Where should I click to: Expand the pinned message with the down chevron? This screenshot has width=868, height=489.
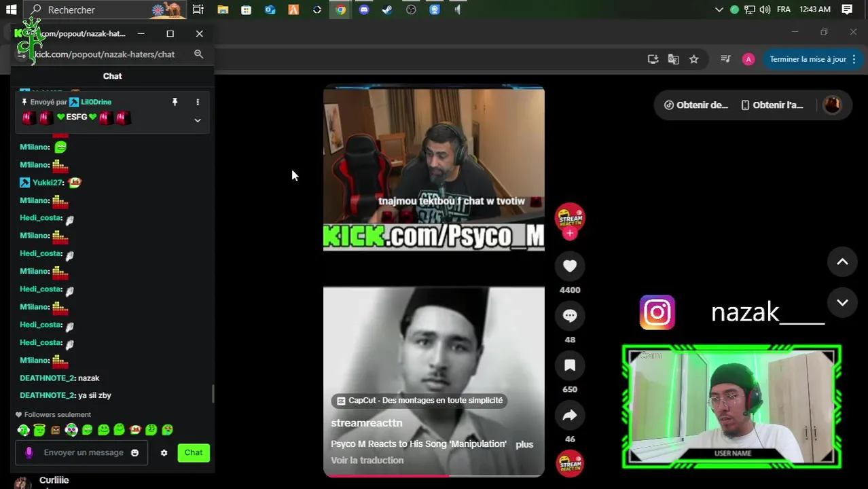pyautogui.click(x=198, y=120)
